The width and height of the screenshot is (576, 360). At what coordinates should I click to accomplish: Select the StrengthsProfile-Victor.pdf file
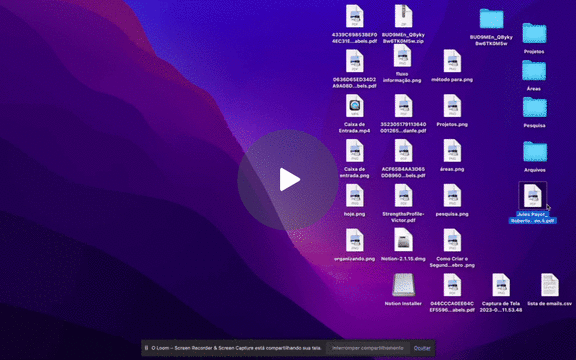point(403,195)
